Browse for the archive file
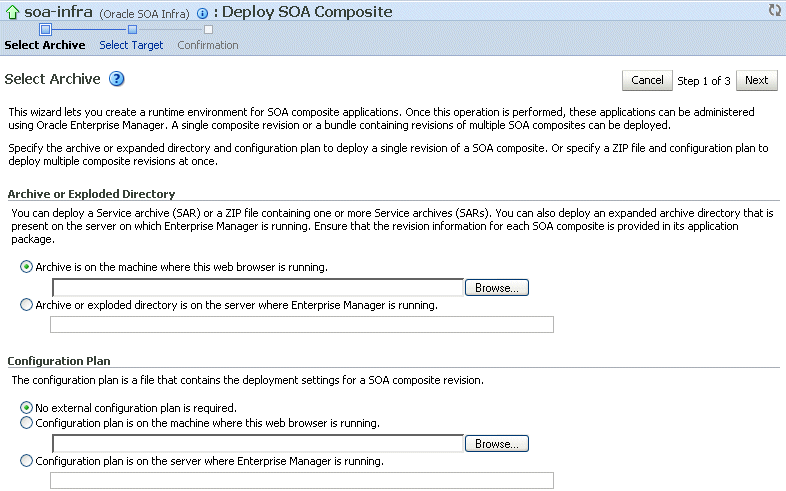Image resolution: width=786 pixels, height=491 pixels. pyautogui.click(x=496, y=288)
